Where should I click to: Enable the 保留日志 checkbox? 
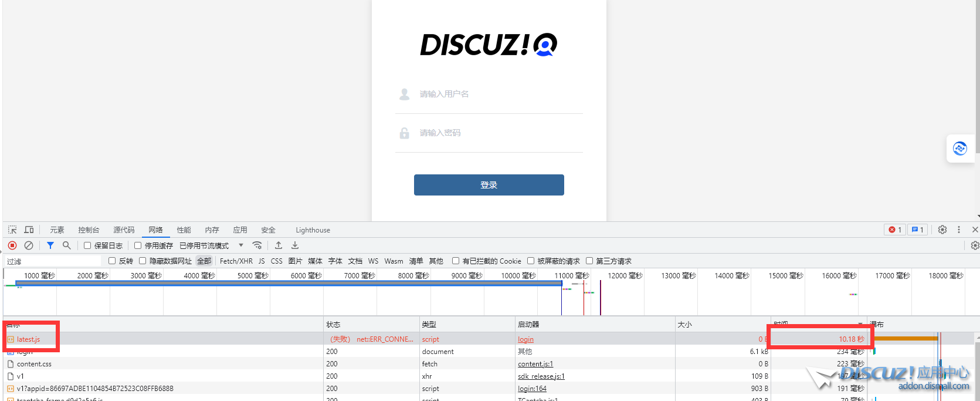[x=87, y=245]
